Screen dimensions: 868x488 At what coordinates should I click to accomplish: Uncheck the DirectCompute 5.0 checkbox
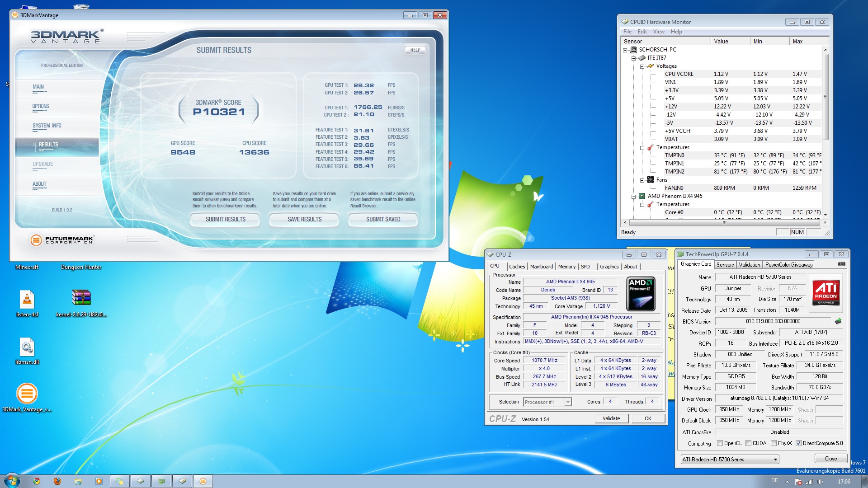[799, 443]
